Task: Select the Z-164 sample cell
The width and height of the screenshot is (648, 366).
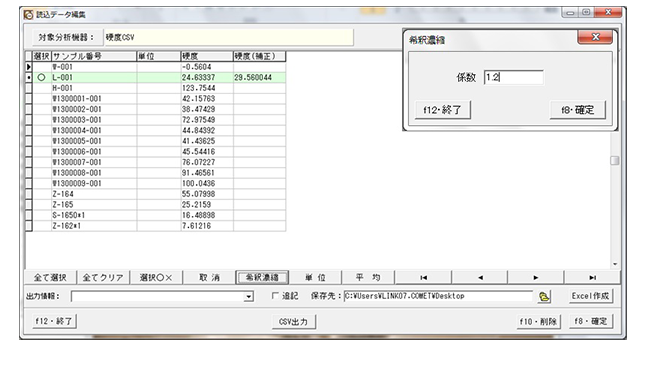Action: tap(94, 194)
